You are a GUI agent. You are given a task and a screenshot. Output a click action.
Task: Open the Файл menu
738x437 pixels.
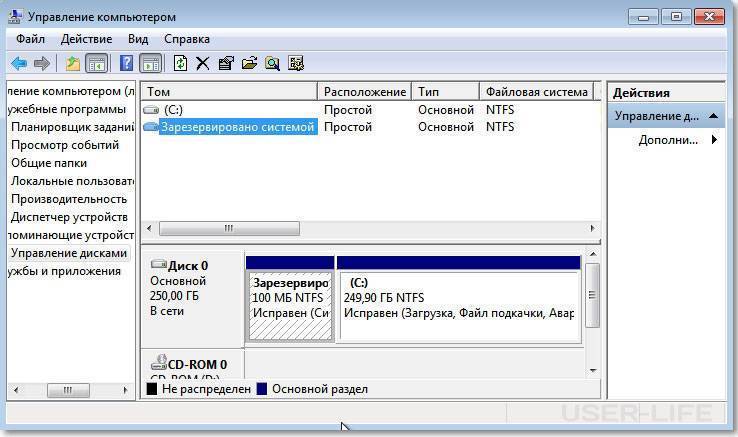[x=31, y=39]
